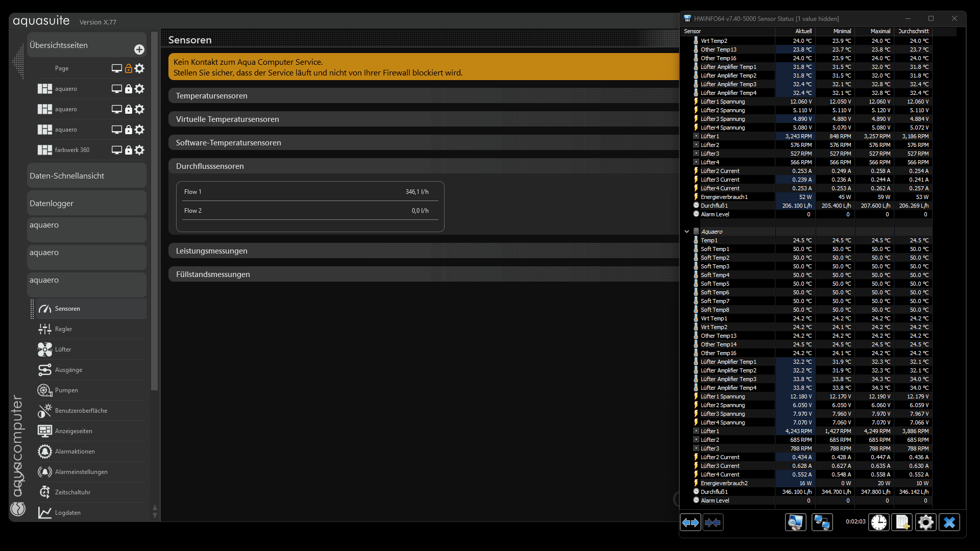Click the Ausgänge outputs icon
The image size is (980, 551).
45,370
